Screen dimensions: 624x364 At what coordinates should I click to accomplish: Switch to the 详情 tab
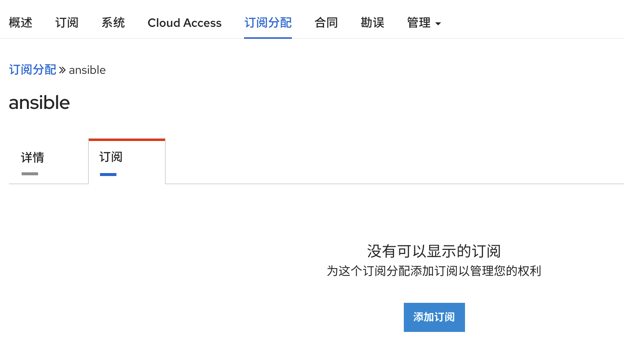point(32,157)
